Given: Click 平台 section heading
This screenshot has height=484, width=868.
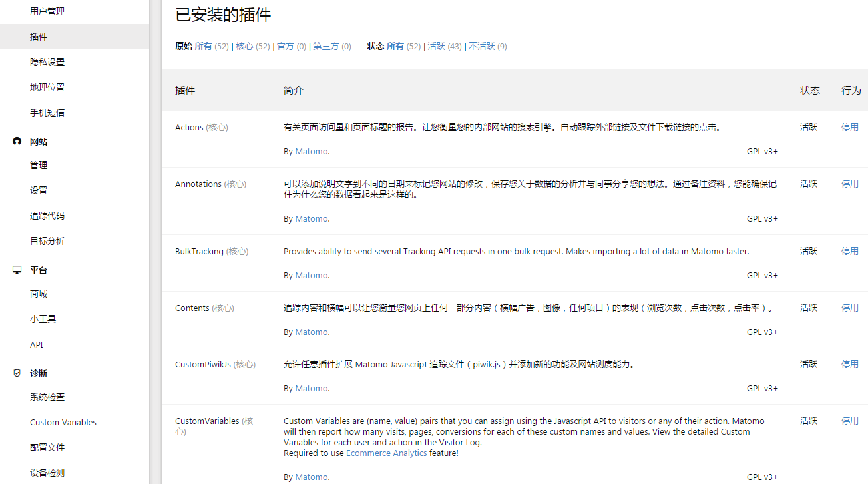Looking at the screenshot, I should click(x=39, y=270).
